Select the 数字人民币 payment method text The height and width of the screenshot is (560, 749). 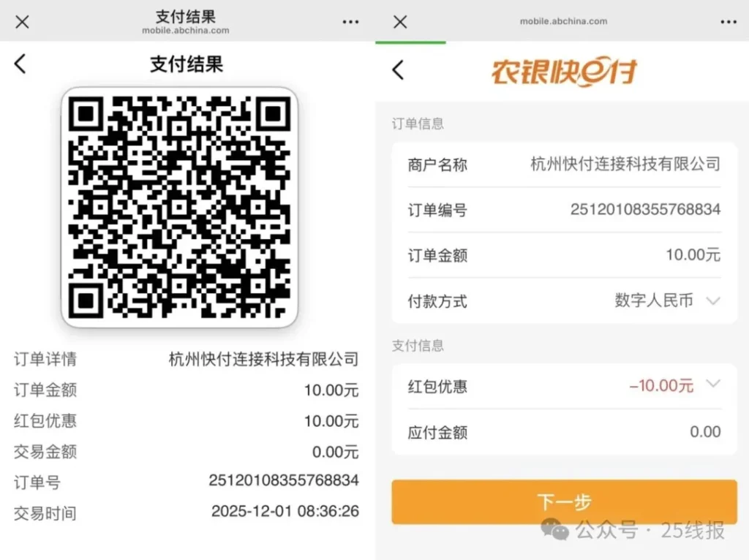click(653, 300)
